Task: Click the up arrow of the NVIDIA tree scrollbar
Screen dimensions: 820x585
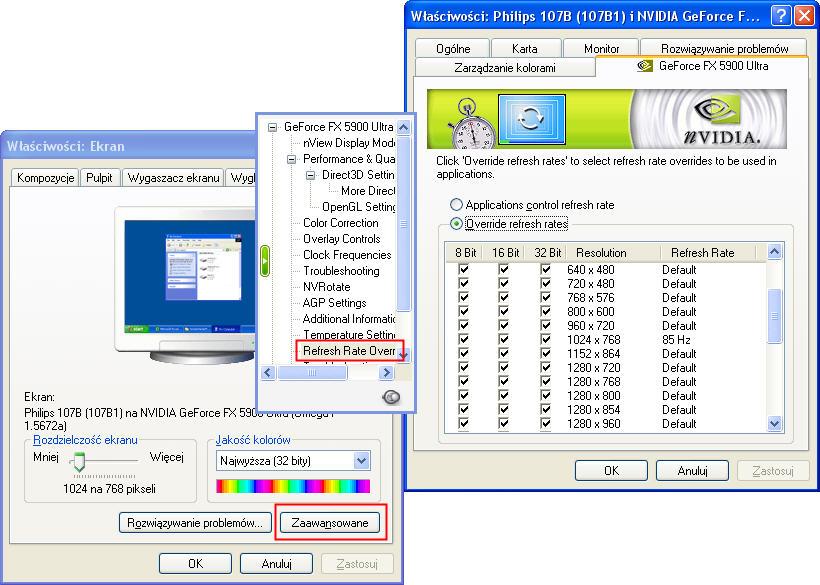Action: tap(403, 127)
